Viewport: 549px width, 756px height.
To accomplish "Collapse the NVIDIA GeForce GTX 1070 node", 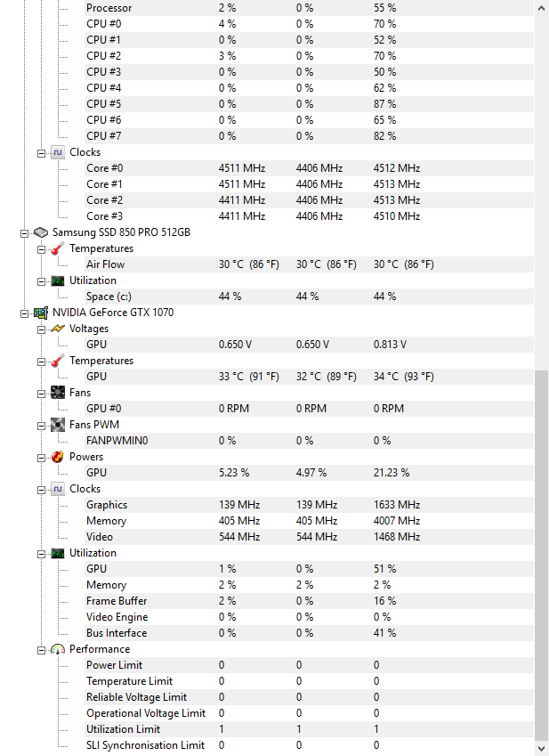I will (x=24, y=313).
